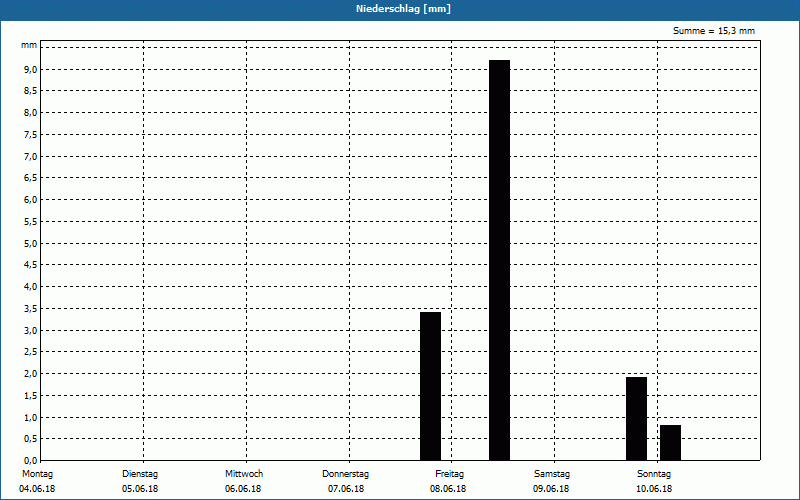The height and width of the screenshot is (500, 800).
Task: Click the 3,0 y-axis value
Action: coord(31,330)
